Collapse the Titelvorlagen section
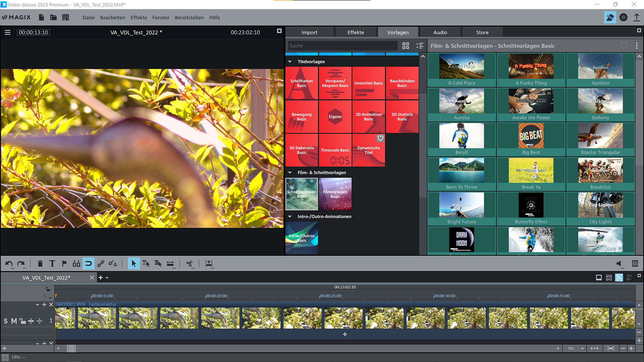Viewport: 644px width, 362px height. pyautogui.click(x=290, y=62)
